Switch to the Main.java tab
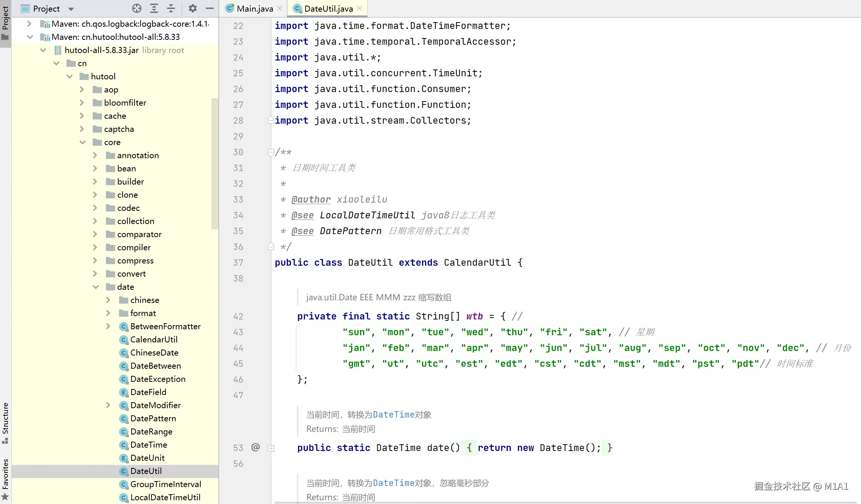The height and width of the screenshot is (504, 861). pos(254,8)
